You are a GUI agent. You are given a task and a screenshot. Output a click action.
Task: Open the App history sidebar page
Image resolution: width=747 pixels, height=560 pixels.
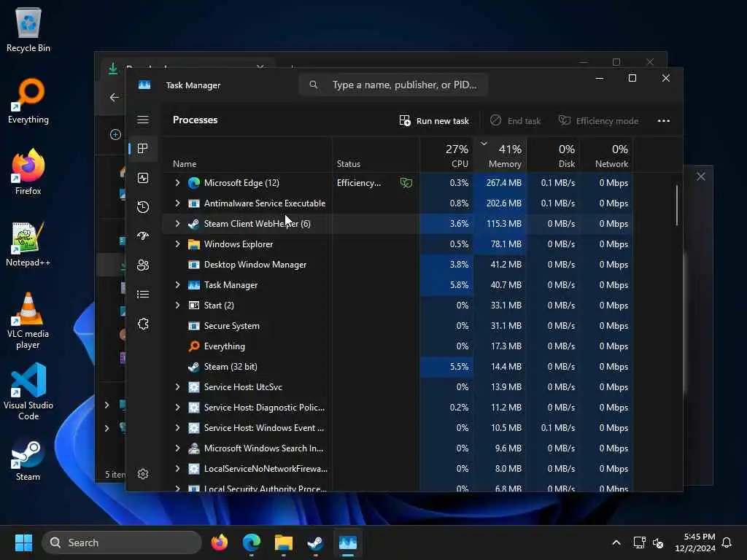(143, 206)
